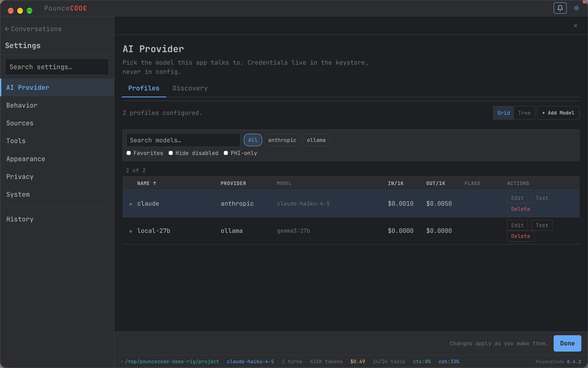The width and height of the screenshot is (588, 368).
Task: Open Sources settings
Action: [57, 123]
